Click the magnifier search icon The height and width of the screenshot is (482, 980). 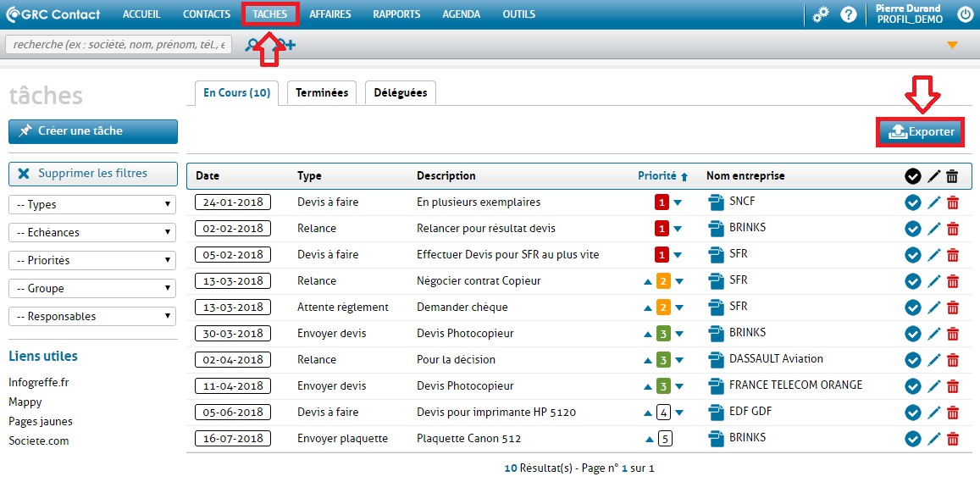tap(252, 45)
